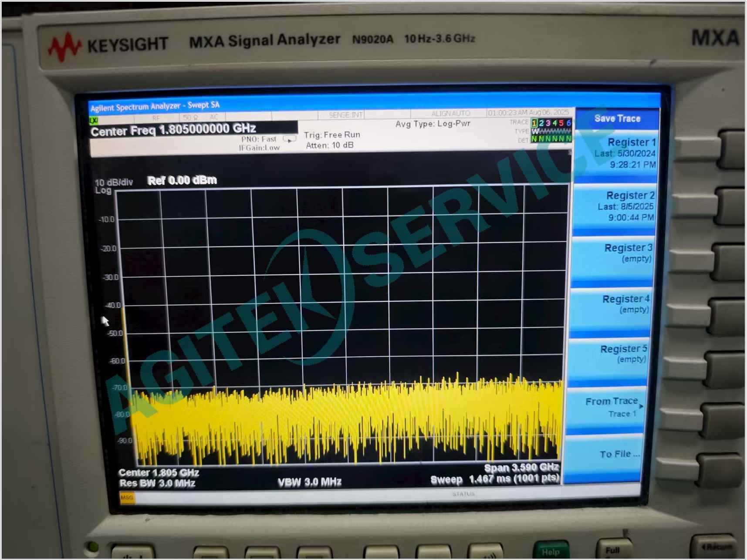Click the trace TYPE row indicator

pyautogui.click(x=551, y=131)
